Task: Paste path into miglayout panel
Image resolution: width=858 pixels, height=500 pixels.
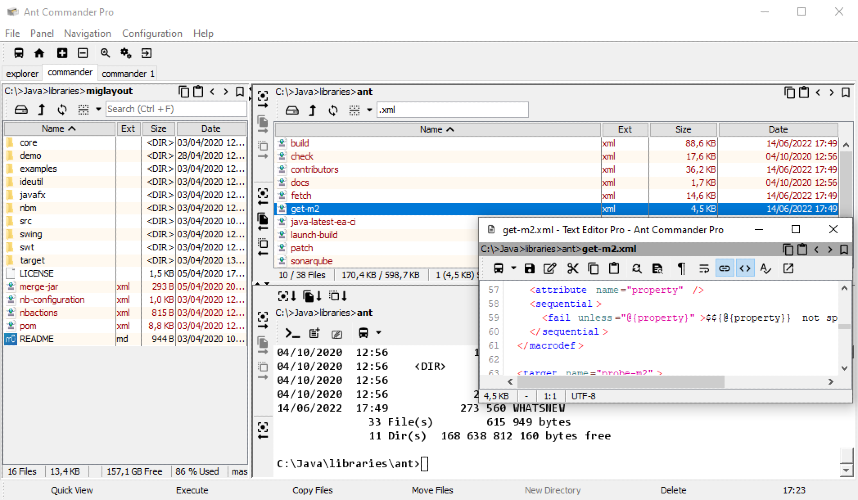Action: tap(198, 92)
